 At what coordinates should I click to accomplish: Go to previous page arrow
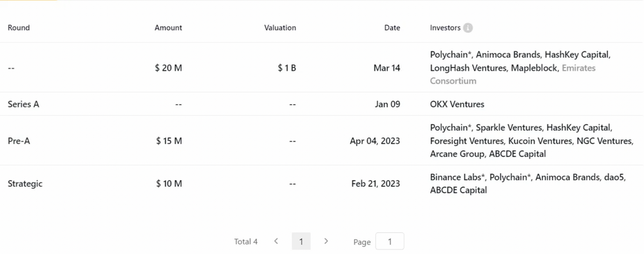(276, 241)
